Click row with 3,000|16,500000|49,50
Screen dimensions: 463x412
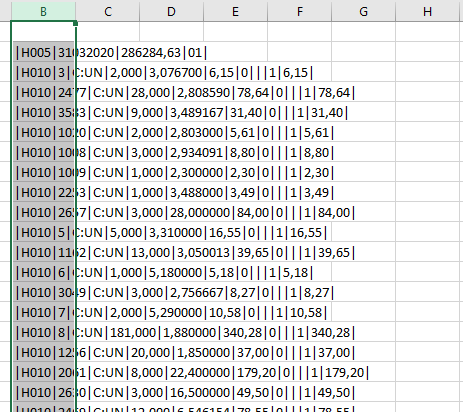185,393
